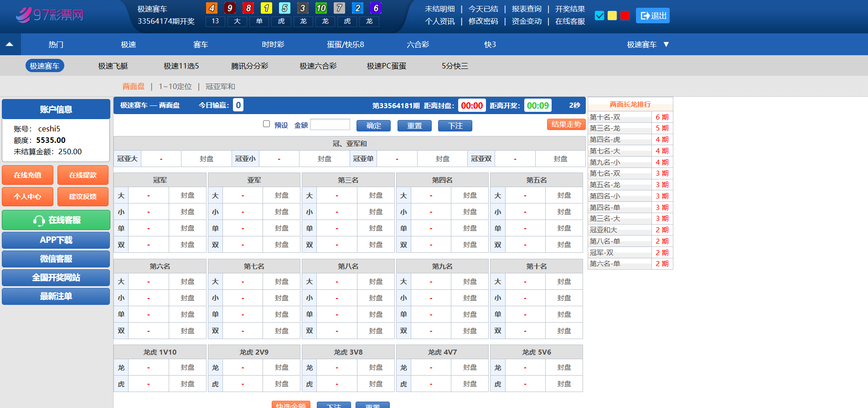868x408 pixels.
Task: Click the green number 10 result ball
Action: [321, 8]
